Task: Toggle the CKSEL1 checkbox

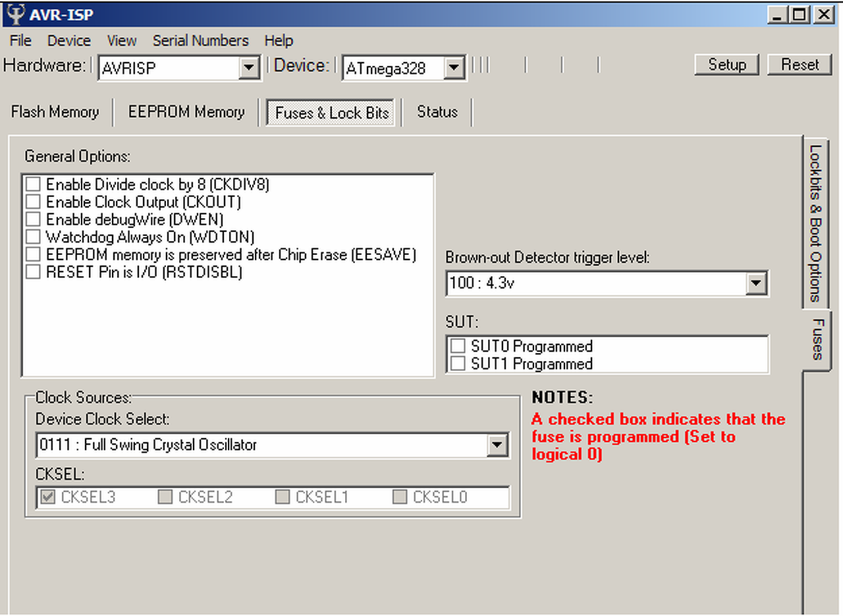Action: pyautogui.click(x=282, y=497)
